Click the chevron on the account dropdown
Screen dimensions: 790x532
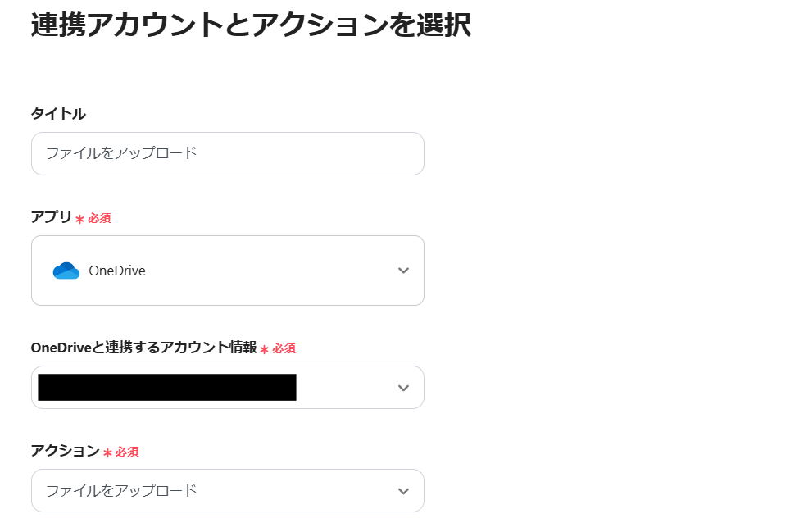pos(403,387)
